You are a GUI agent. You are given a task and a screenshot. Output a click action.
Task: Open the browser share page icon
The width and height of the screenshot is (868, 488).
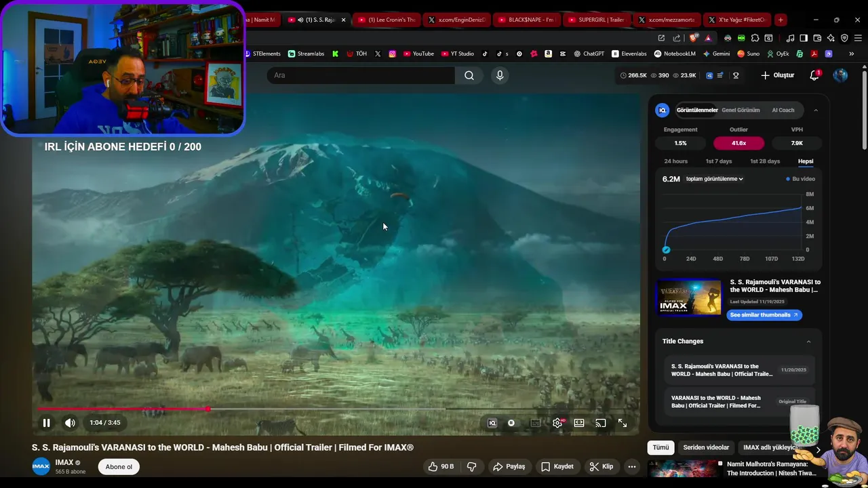click(677, 38)
